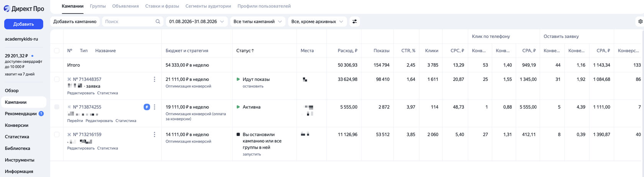644x177 pixels.
Task: Click Редактировать for campaign 713874255
Action: pos(99,121)
